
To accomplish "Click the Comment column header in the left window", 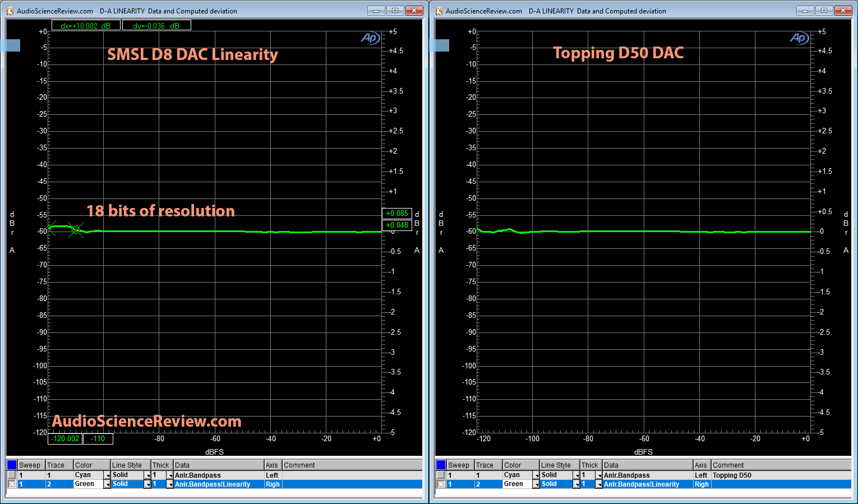I will [x=352, y=465].
